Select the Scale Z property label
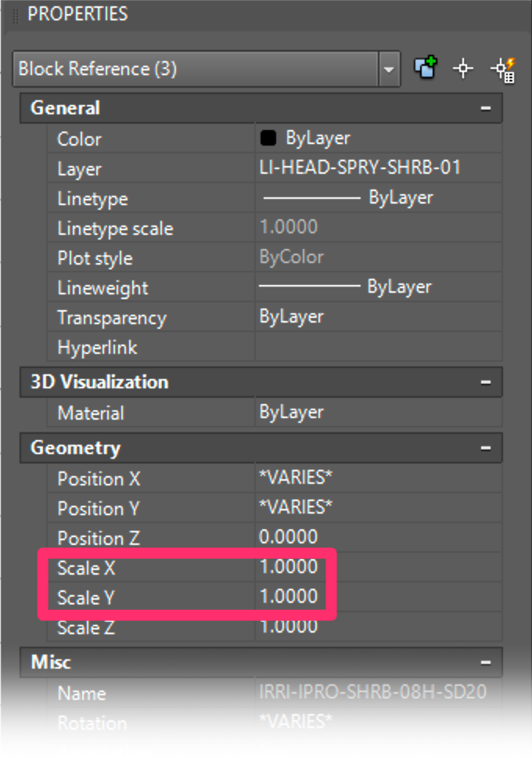 point(85,628)
